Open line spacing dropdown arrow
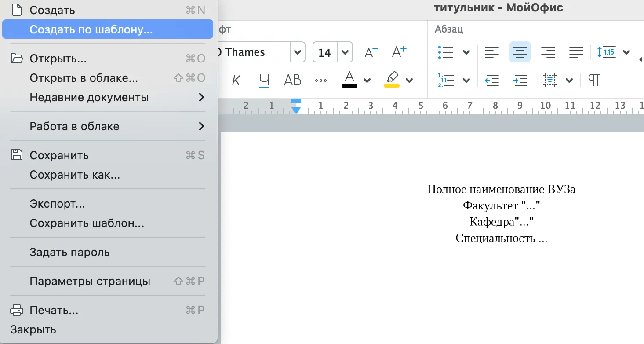644x344 pixels. pyautogui.click(x=627, y=53)
